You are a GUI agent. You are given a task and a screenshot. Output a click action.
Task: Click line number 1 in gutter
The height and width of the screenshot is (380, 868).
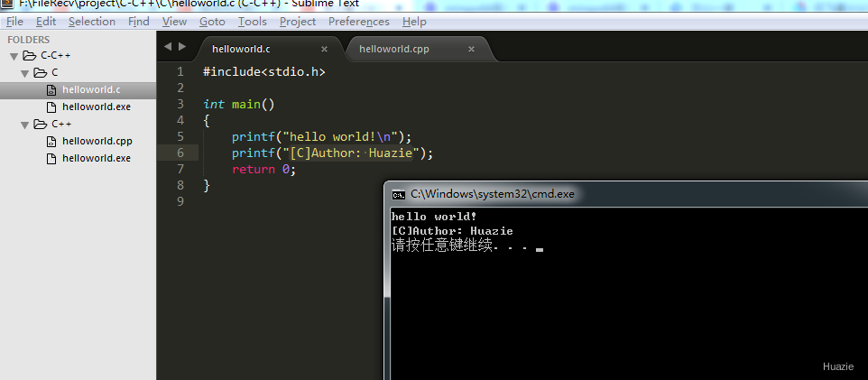coord(180,72)
